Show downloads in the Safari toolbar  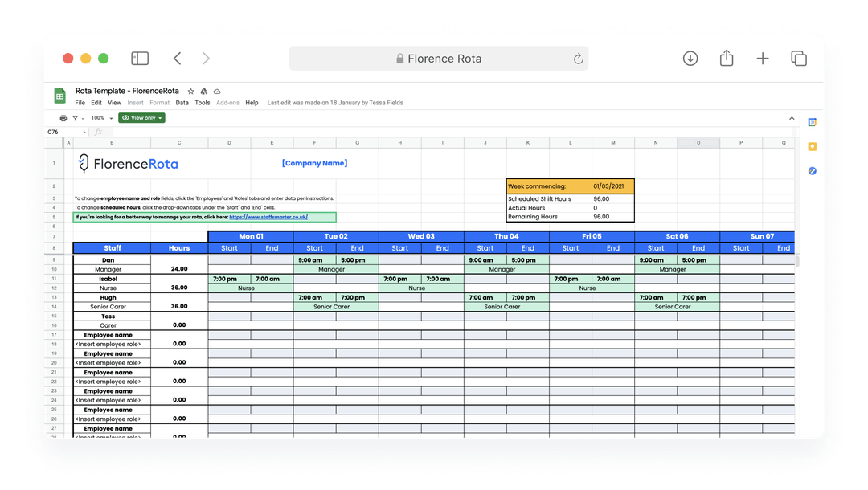click(x=690, y=58)
